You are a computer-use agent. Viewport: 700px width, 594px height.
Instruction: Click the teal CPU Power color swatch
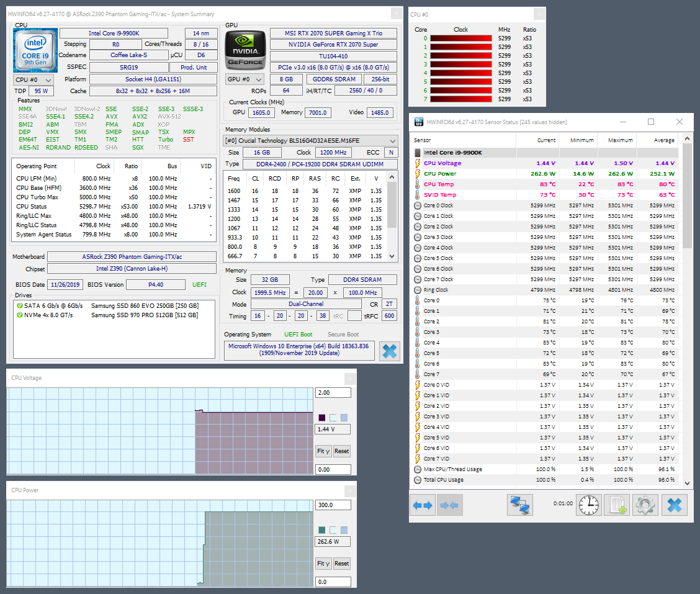click(x=321, y=530)
